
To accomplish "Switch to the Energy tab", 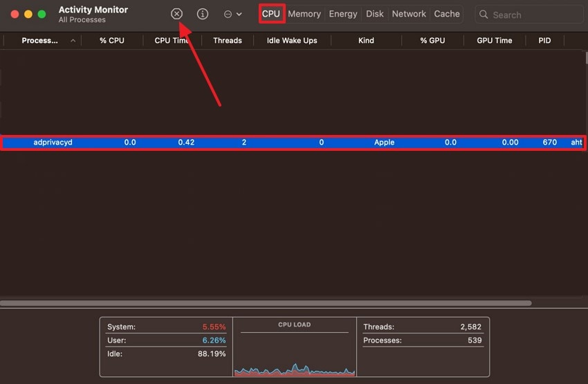I will click(342, 14).
